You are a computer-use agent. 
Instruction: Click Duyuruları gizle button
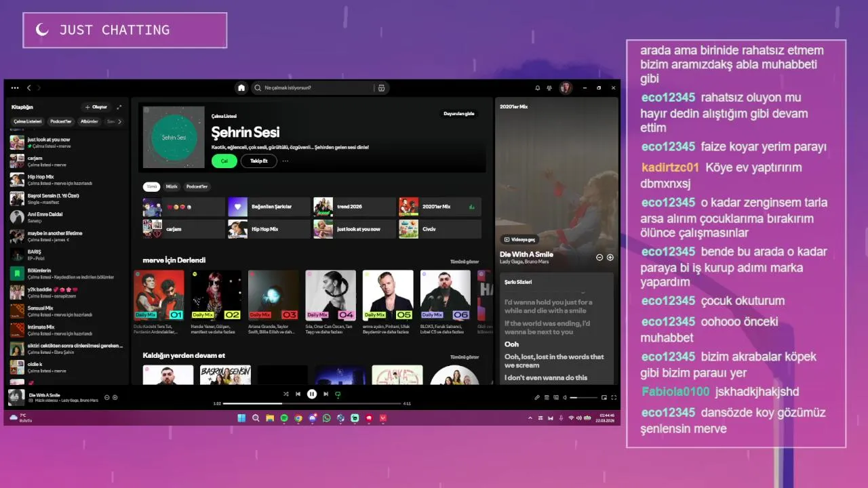pyautogui.click(x=459, y=114)
